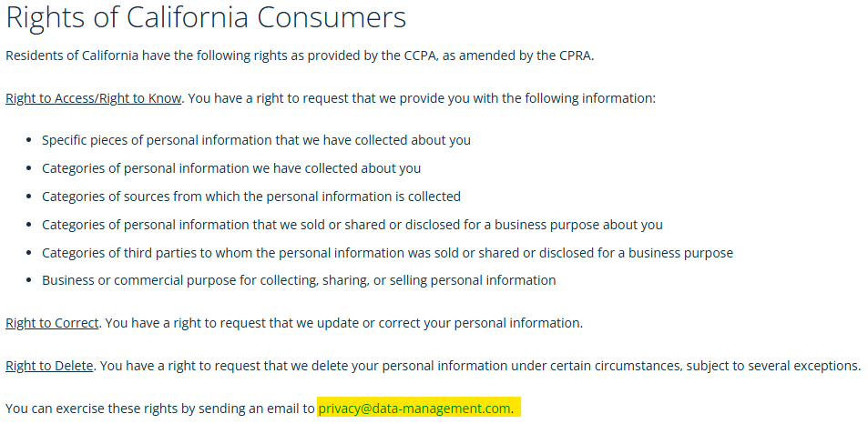Click the "You can exercise these rights" text
This screenshot has width=868, height=424.
[x=159, y=409]
